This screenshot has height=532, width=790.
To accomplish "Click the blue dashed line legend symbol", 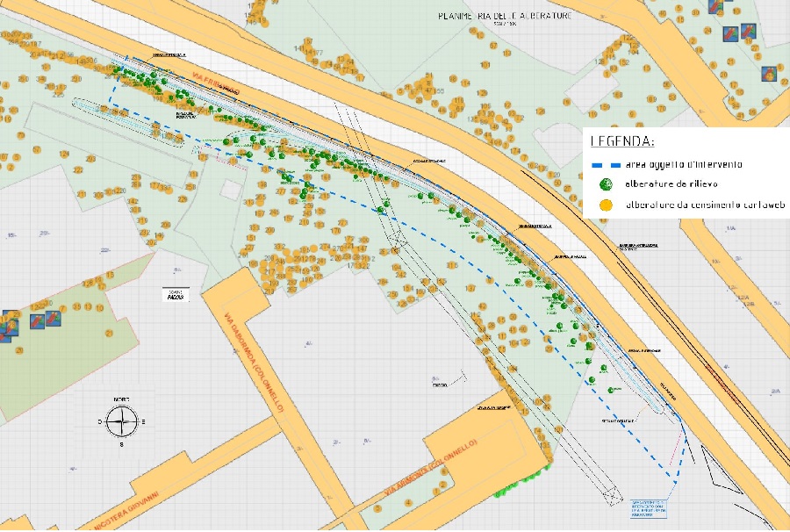I will click(x=605, y=164).
